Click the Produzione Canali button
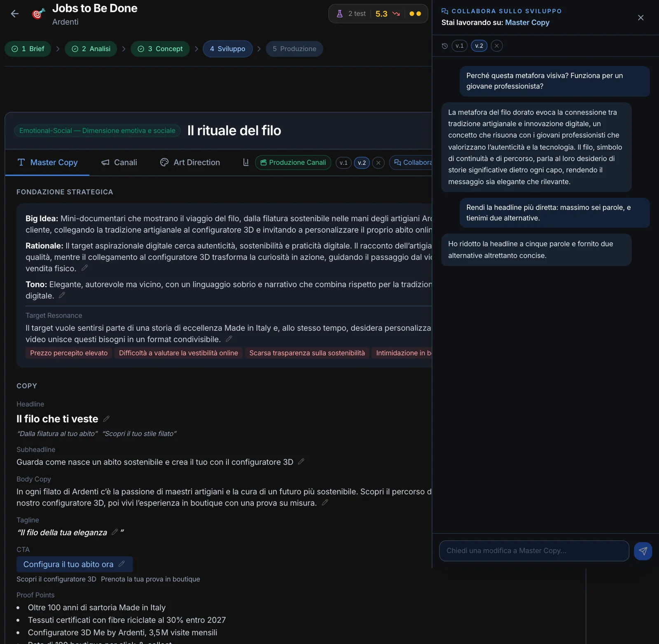This screenshot has width=659, height=644. click(293, 162)
